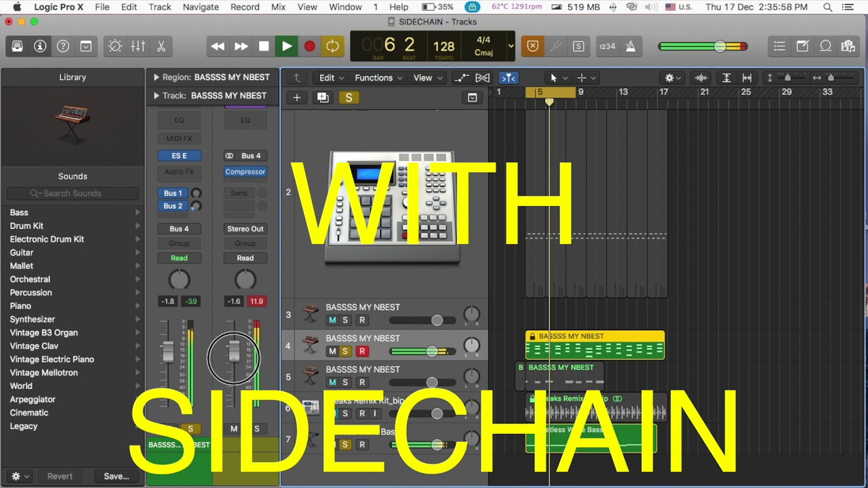The image size is (868, 488).
Task: Open the Media Browser icon
Action: click(x=848, y=46)
